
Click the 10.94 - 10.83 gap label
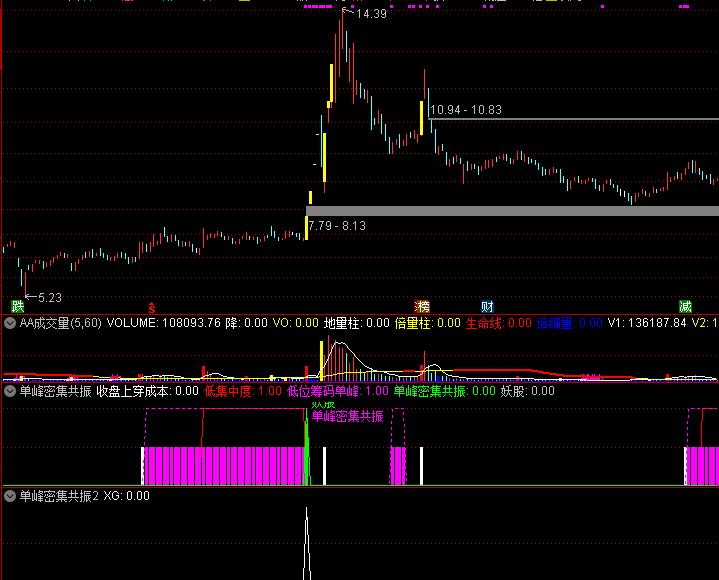[466, 110]
